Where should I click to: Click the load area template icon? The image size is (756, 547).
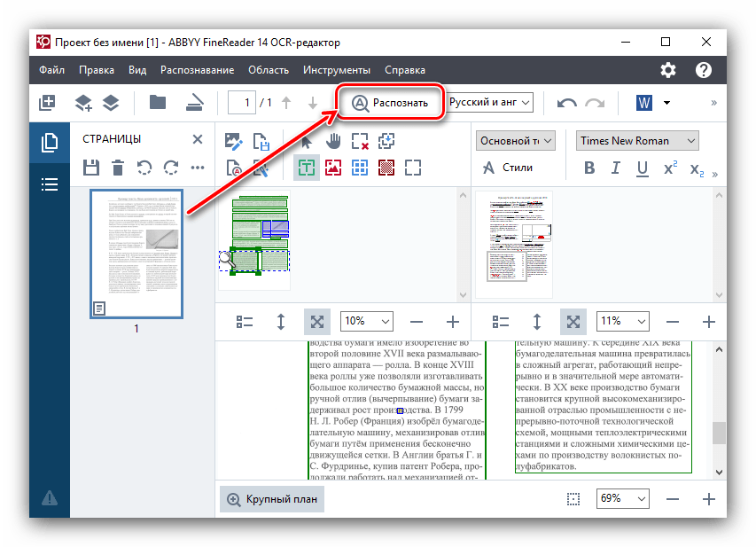pos(386,141)
